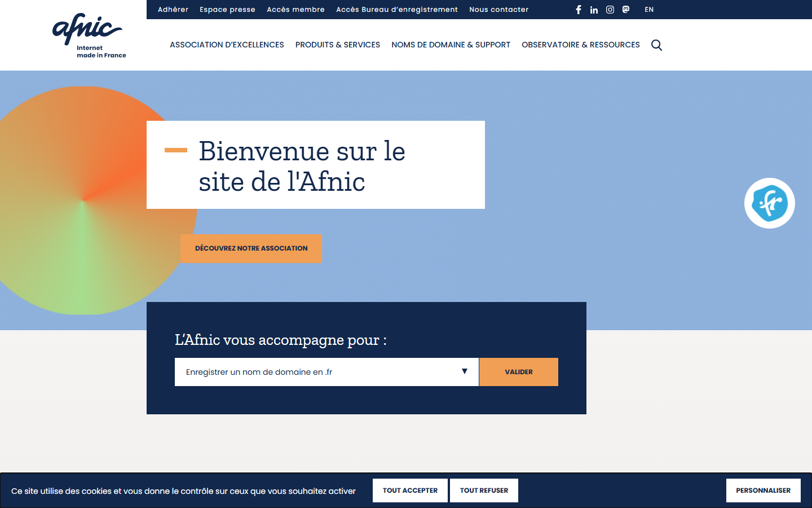Switch language to EN
812x508 pixels.
pos(649,10)
